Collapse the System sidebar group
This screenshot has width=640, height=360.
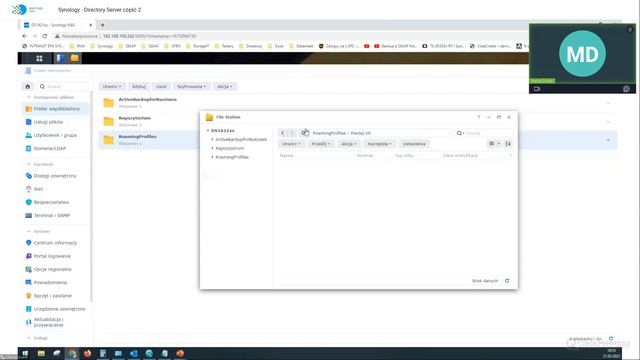(x=29, y=231)
